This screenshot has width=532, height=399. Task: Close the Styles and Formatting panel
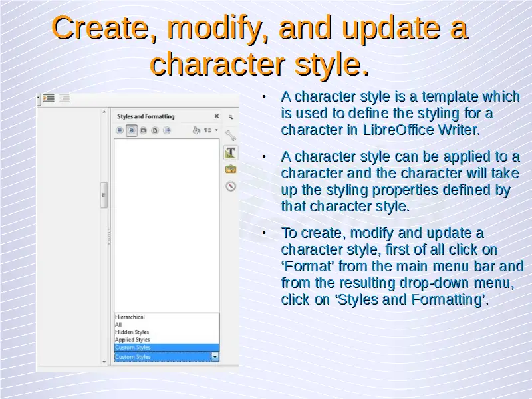(x=216, y=116)
